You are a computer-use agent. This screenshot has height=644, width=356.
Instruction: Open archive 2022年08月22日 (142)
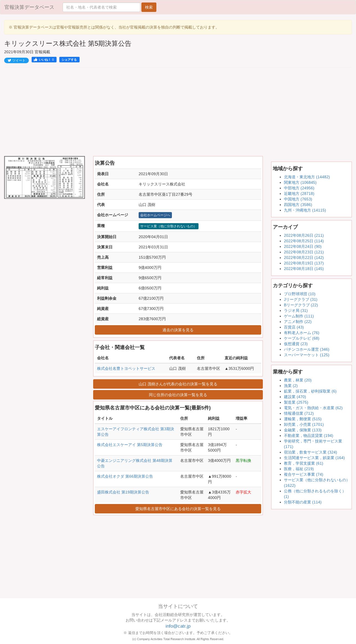coord(304,258)
